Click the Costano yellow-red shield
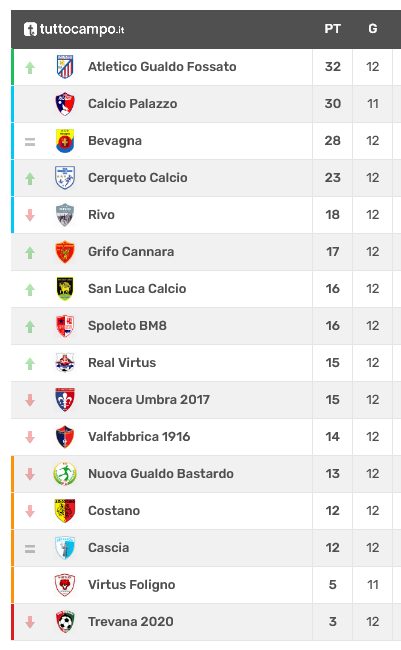Image resolution: width=401 pixels, height=650 pixels. tap(65, 510)
